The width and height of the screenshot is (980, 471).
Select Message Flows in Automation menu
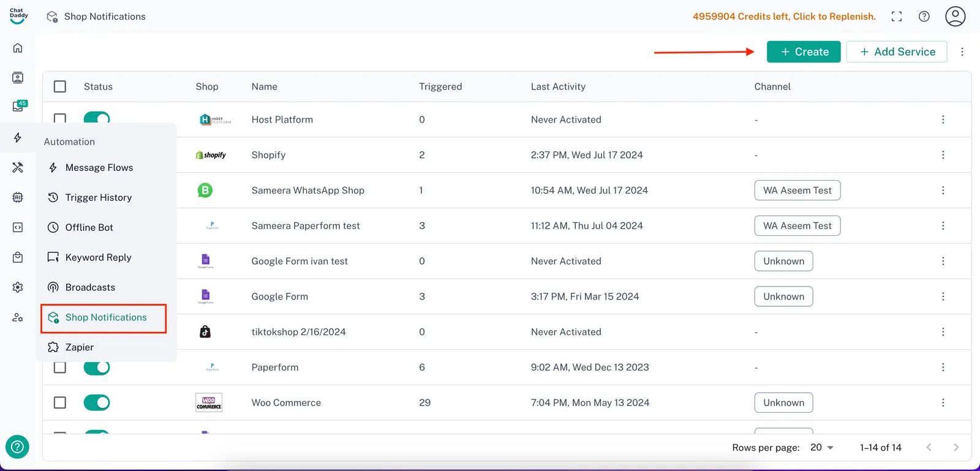(99, 168)
